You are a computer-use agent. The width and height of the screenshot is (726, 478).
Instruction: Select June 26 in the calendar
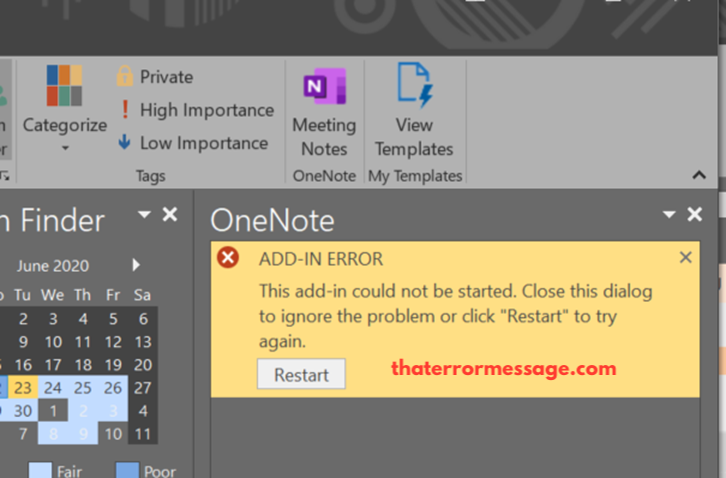click(x=113, y=388)
